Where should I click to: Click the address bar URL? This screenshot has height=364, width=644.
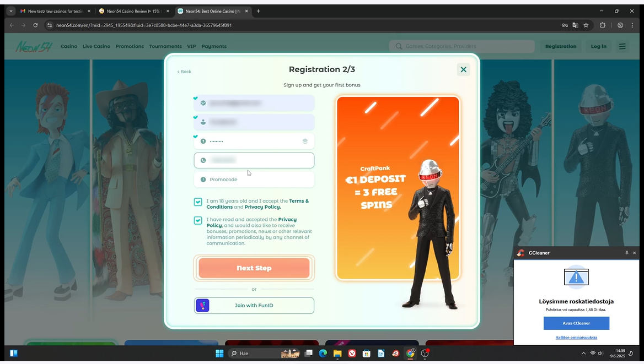pos(144,25)
